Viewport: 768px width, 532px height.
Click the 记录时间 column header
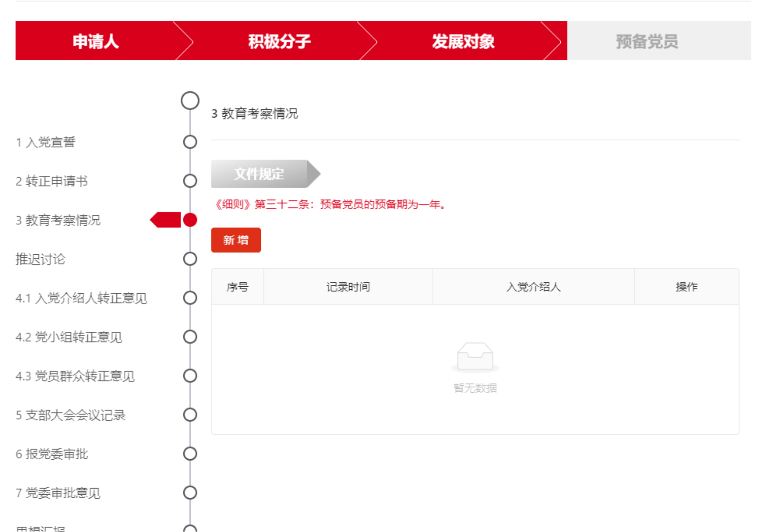coord(348,287)
